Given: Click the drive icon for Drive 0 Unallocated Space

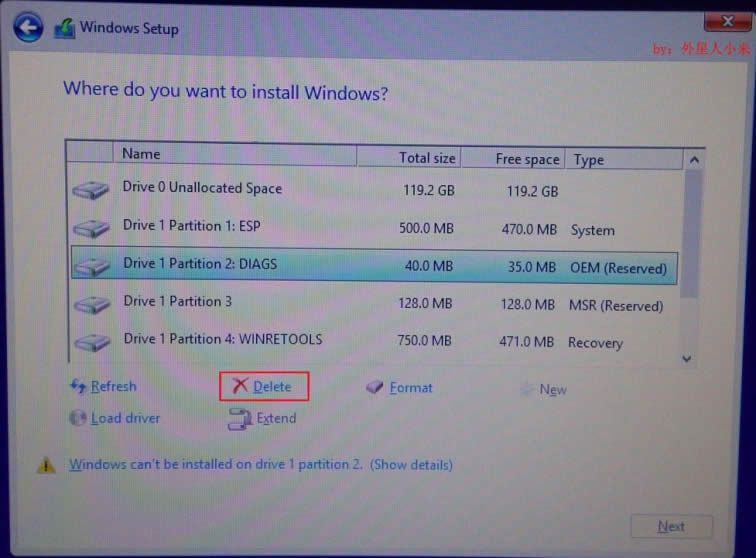Looking at the screenshot, I should coord(91,190).
